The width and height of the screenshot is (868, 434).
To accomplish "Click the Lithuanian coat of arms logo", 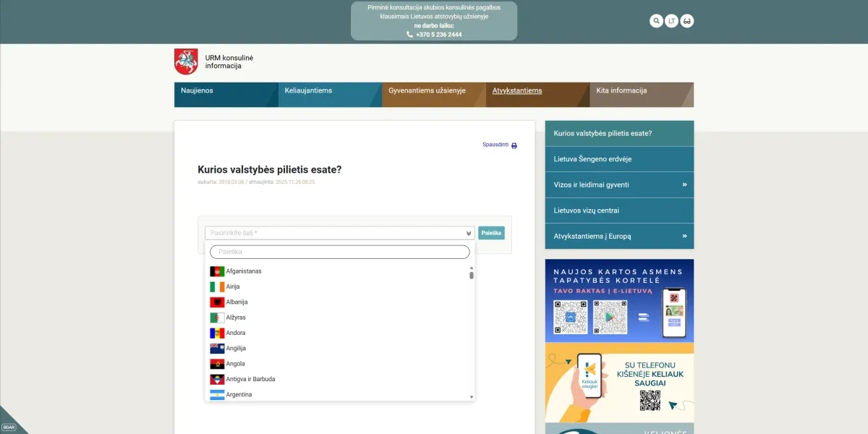I will tap(186, 61).
